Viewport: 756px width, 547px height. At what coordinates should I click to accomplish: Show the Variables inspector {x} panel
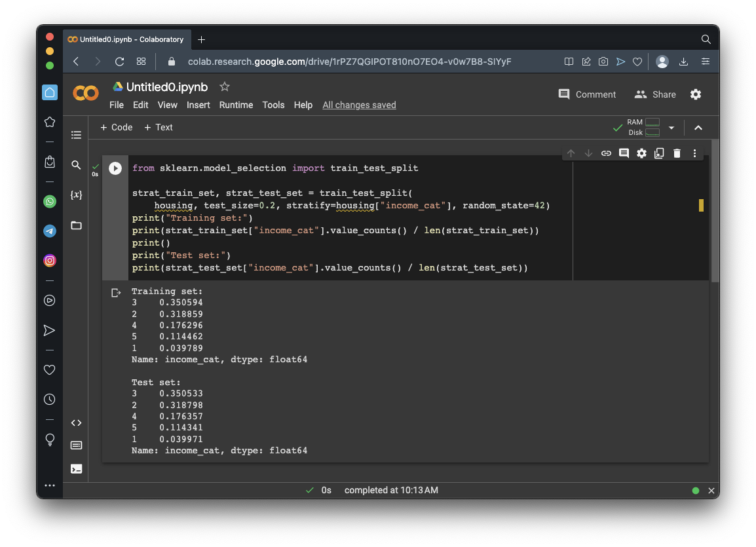point(77,195)
